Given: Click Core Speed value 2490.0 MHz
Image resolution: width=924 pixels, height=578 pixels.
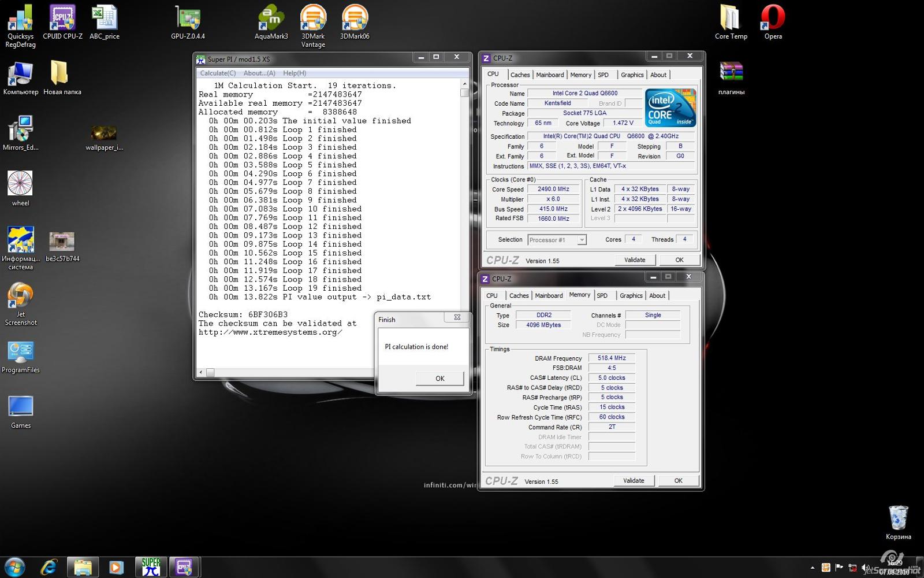Looking at the screenshot, I should tap(553, 189).
